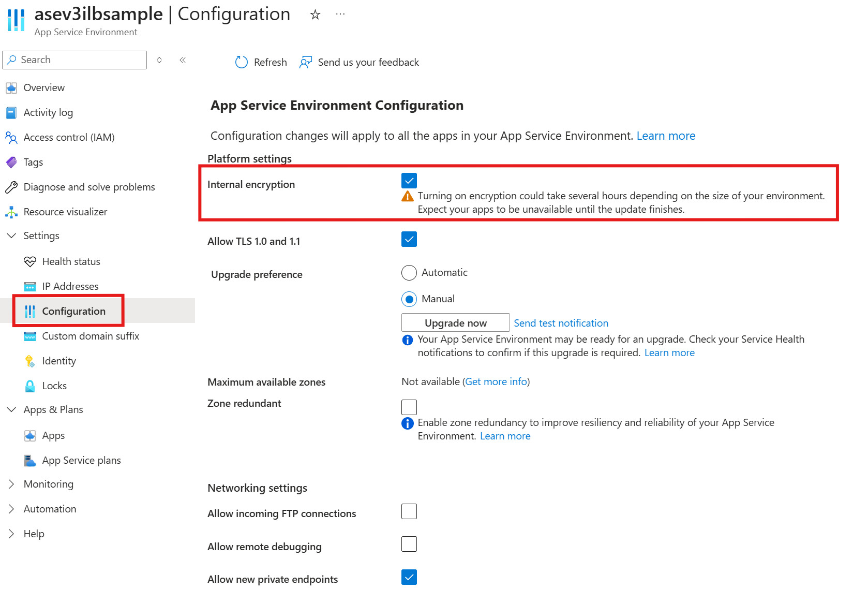Image resolution: width=868 pixels, height=603 pixels.
Task: Open Access control (IAM)
Action: click(x=69, y=137)
